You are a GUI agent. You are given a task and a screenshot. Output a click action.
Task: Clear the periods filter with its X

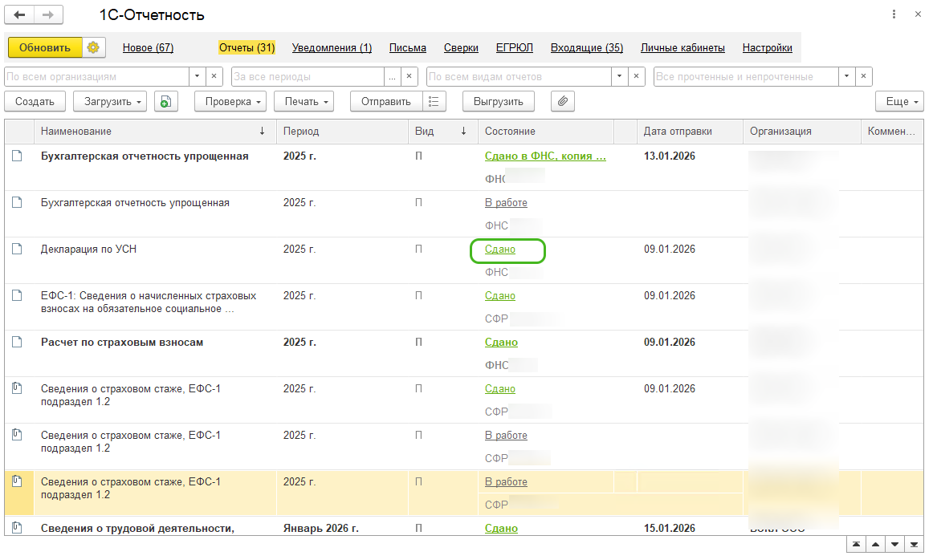click(409, 77)
